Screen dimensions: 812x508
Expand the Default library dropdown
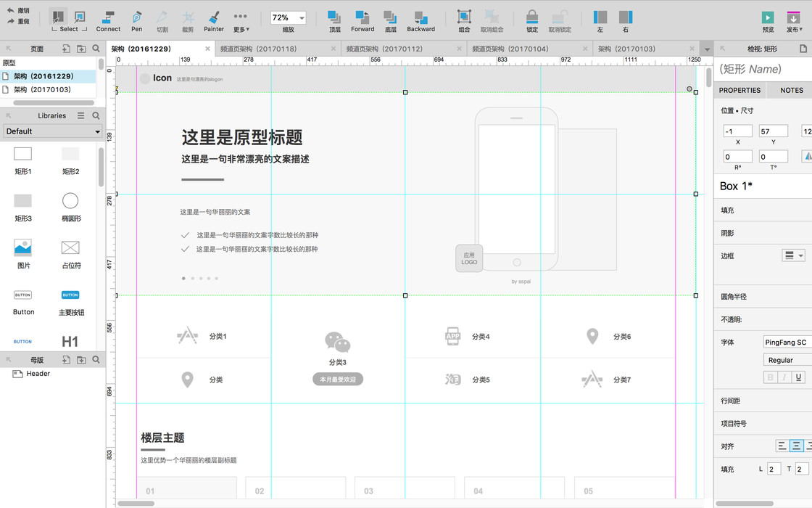[53, 131]
